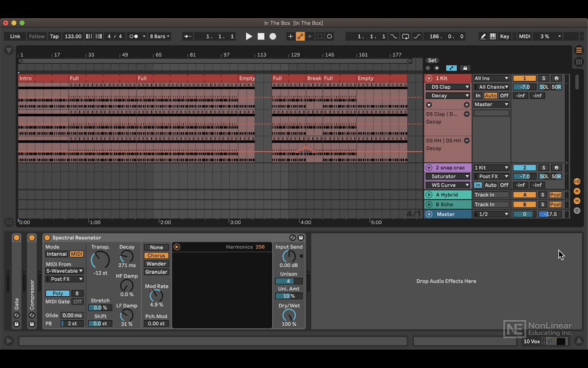This screenshot has width=588, height=368.
Task: Toggle the Automation Mode icon beside the lock
Action: (451, 68)
